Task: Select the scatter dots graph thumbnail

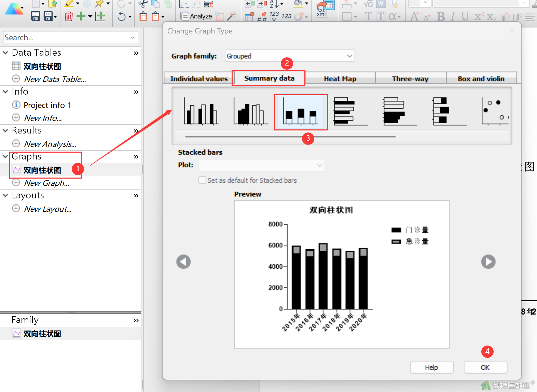Action: pos(495,111)
